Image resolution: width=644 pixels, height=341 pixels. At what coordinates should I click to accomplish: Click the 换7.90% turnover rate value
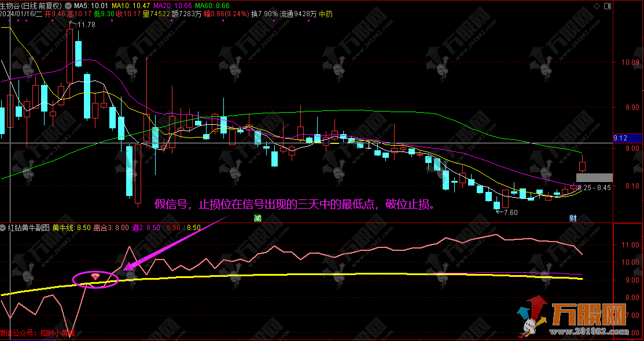pyautogui.click(x=265, y=14)
